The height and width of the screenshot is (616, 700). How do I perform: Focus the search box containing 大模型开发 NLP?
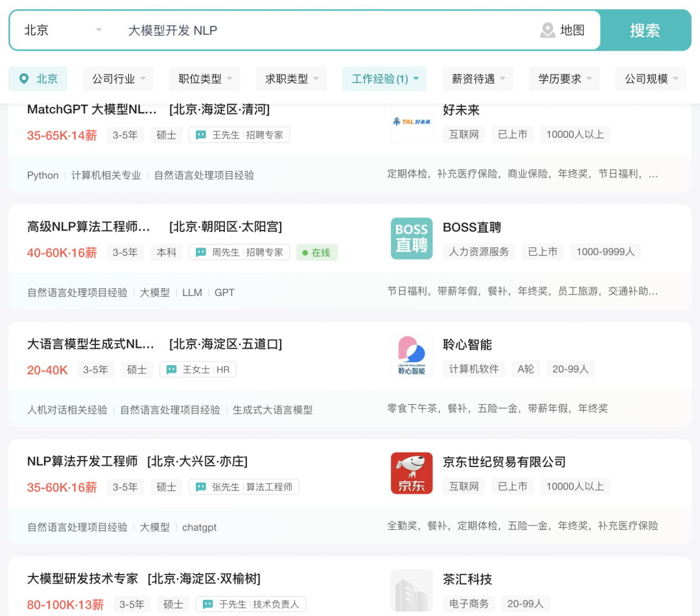click(x=326, y=30)
